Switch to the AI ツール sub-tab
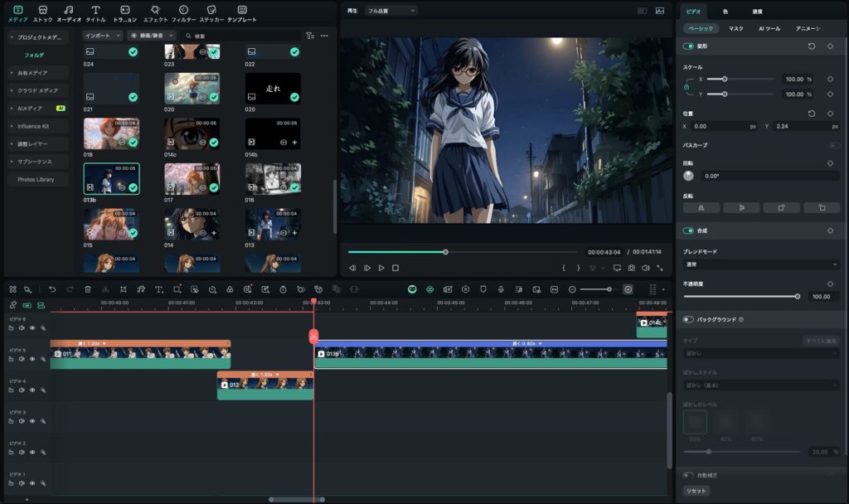The height and width of the screenshot is (504, 849). click(769, 29)
